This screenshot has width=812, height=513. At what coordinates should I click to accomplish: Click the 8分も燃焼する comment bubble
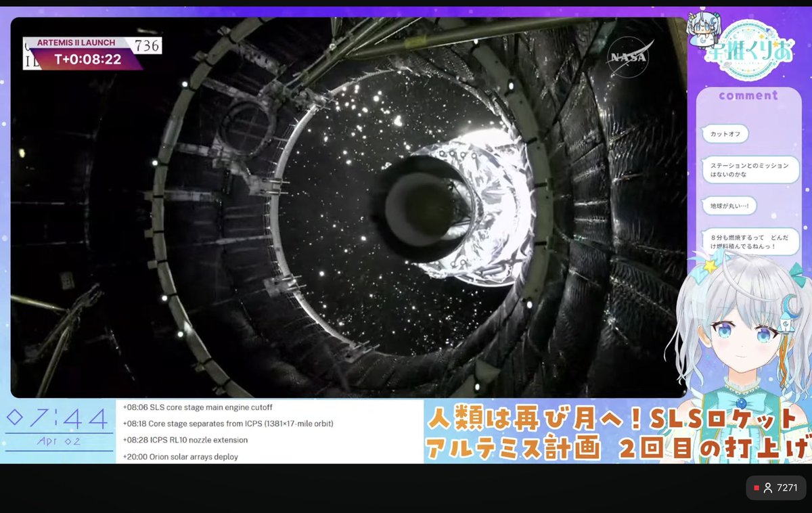point(750,242)
